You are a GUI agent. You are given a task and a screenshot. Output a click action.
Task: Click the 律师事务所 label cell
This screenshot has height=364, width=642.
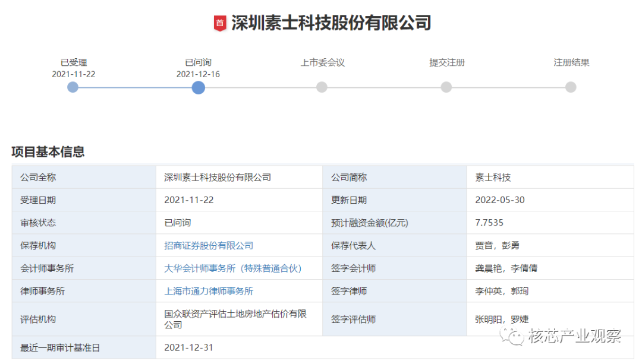point(84,291)
